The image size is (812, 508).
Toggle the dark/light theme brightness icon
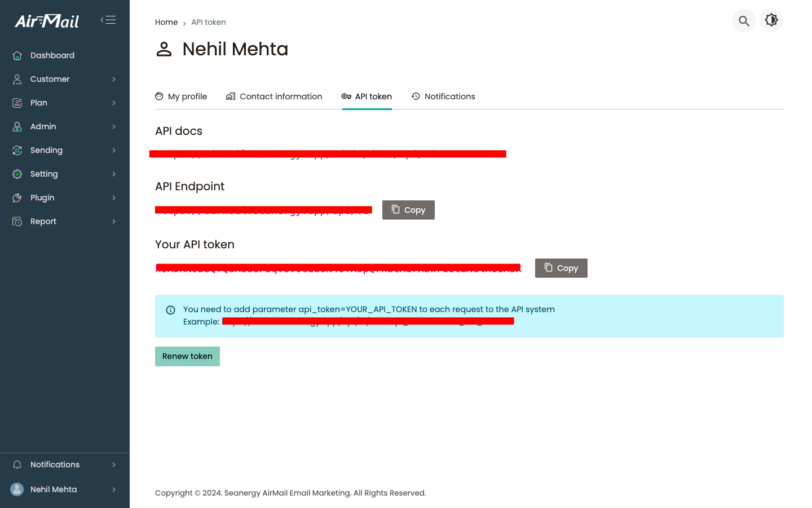pyautogui.click(x=771, y=20)
